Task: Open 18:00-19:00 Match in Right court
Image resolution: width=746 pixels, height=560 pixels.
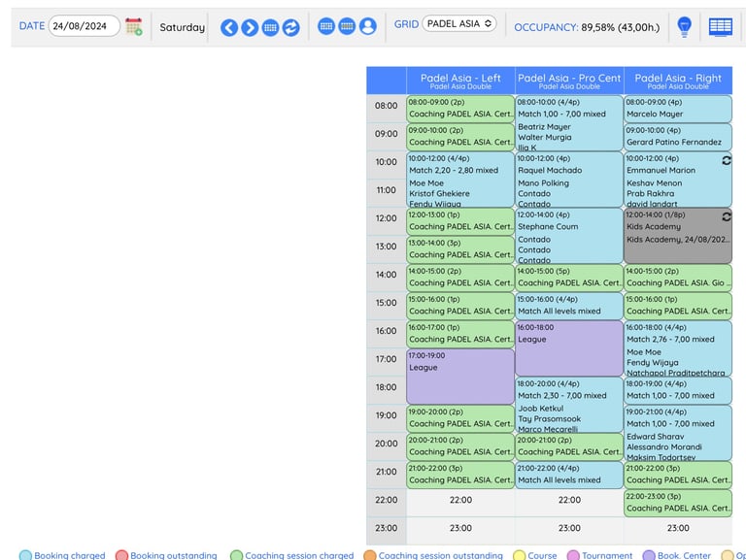Action: [x=678, y=390]
